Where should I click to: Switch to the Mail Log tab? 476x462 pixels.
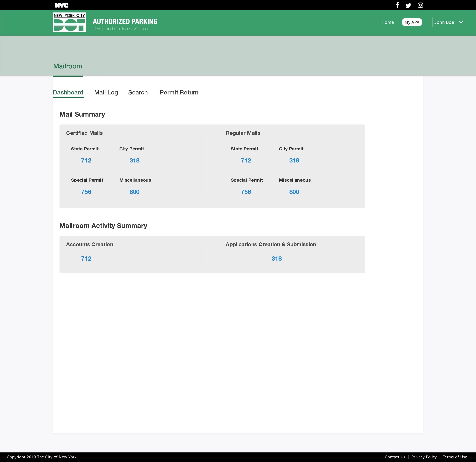click(106, 93)
